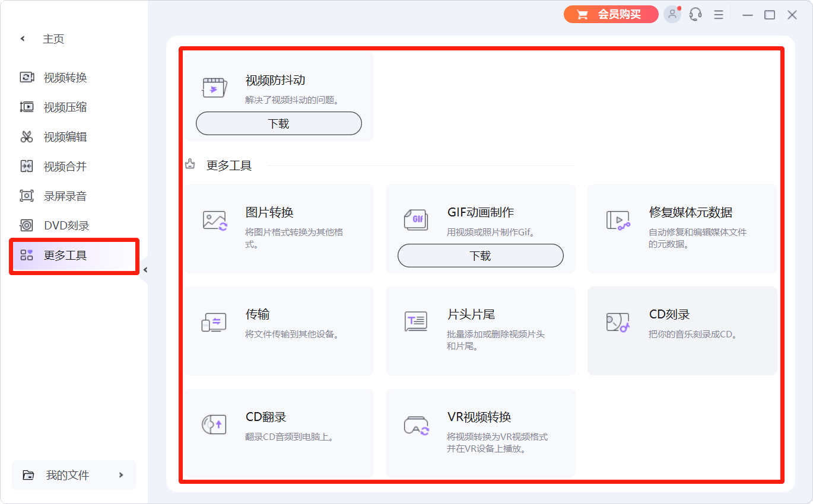
Task: Open the 图片转换 tool title
Action: pos(269,212)
